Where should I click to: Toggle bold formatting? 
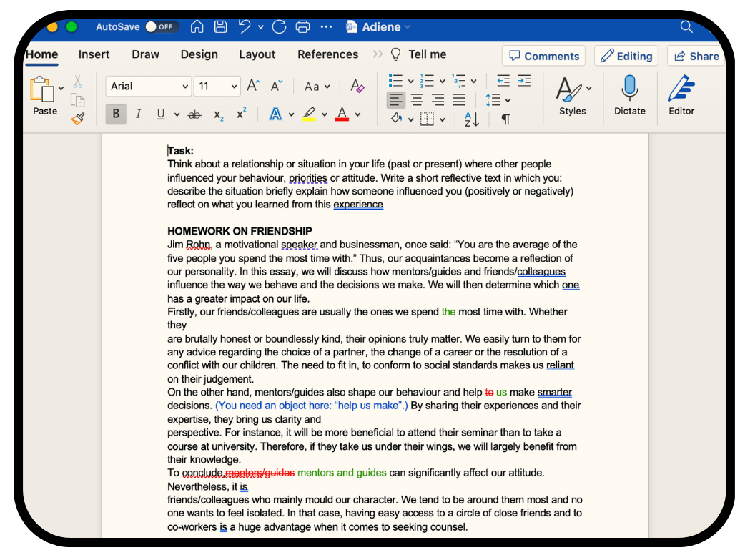[116, 114]
